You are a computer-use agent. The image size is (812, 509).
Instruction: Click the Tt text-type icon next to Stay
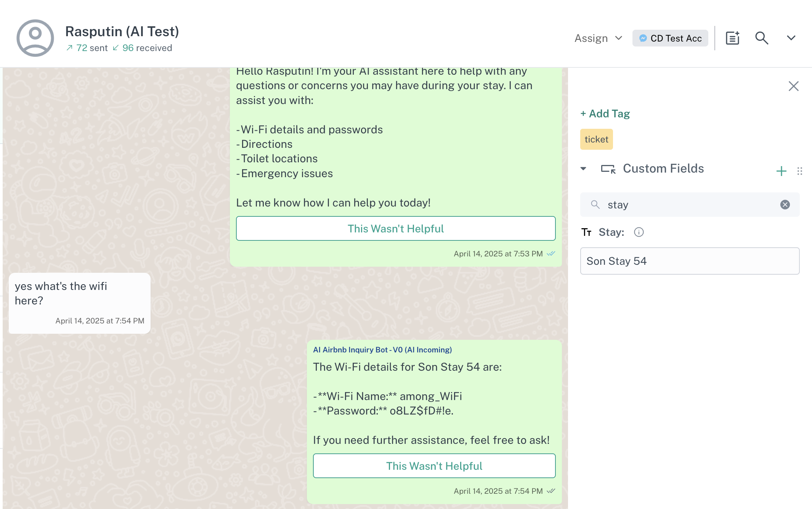tap(587, 232)
